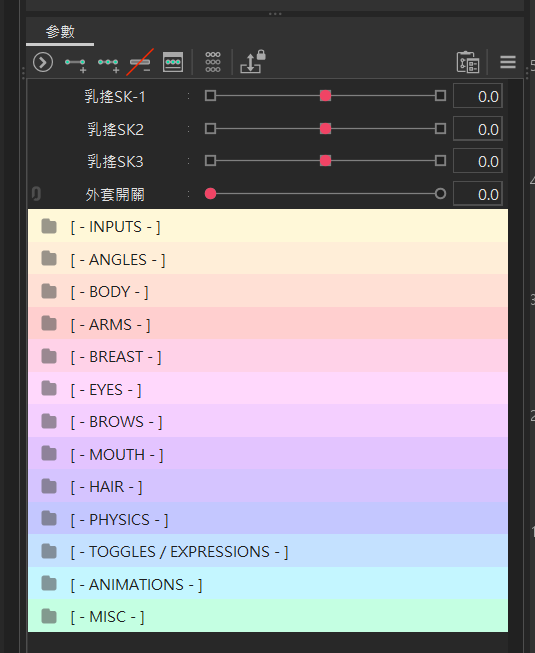
Task: Select the 外套開關 parameter name
Action: tap(115, 194)
